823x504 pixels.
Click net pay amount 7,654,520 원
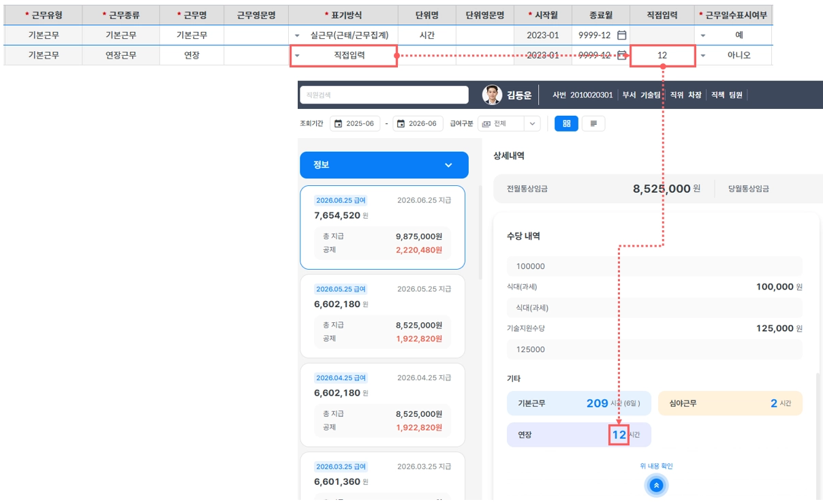click(x=341, y=215)
